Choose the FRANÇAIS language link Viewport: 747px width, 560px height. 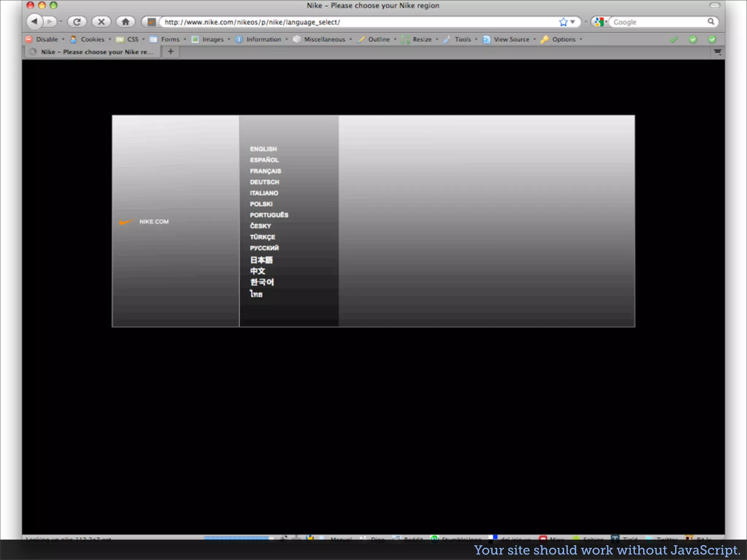point(266,171)
